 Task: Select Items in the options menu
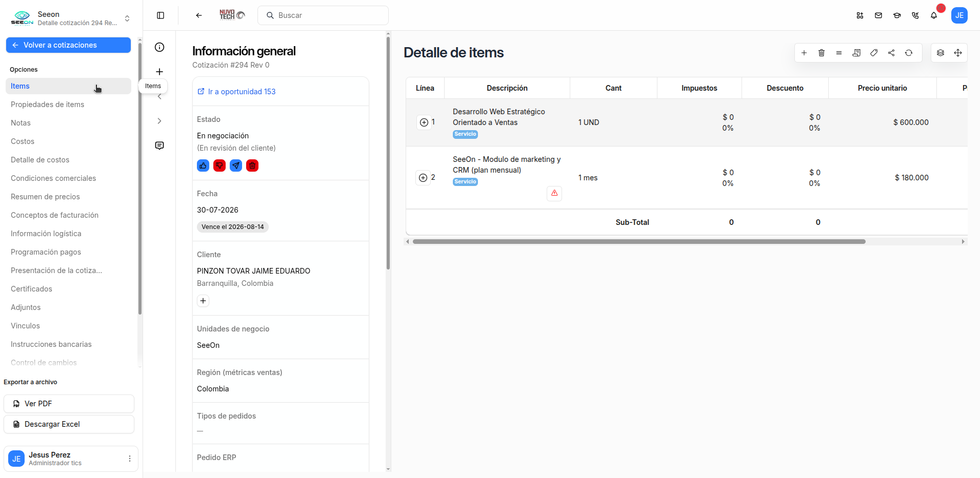coord(68,86)
